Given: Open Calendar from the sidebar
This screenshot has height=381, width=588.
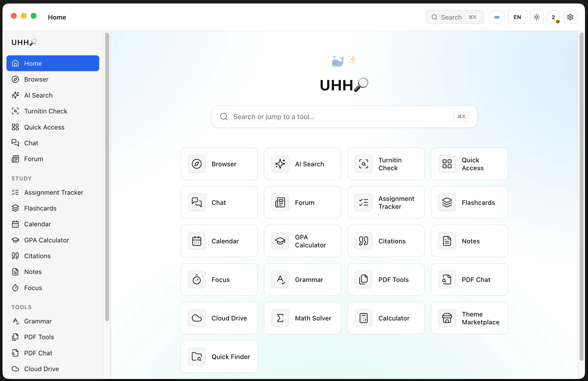Looking at the screenshot, I should (53, 224).
